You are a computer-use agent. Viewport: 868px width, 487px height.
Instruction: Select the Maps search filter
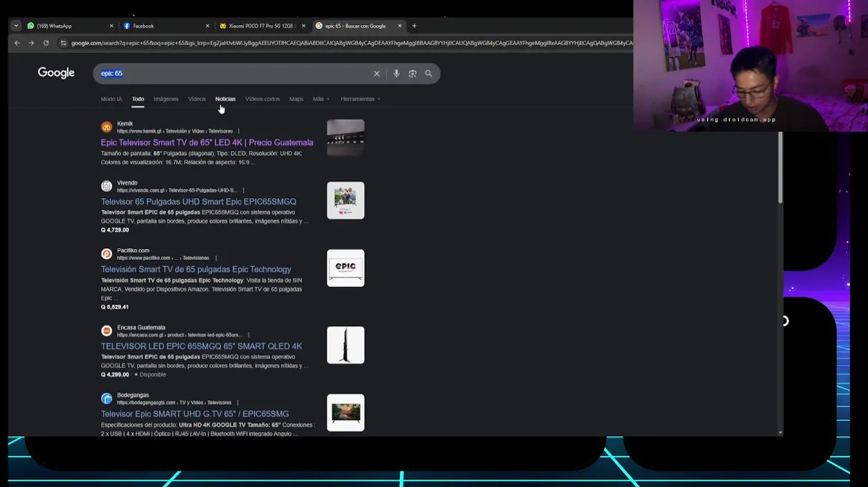click(296, 99)
